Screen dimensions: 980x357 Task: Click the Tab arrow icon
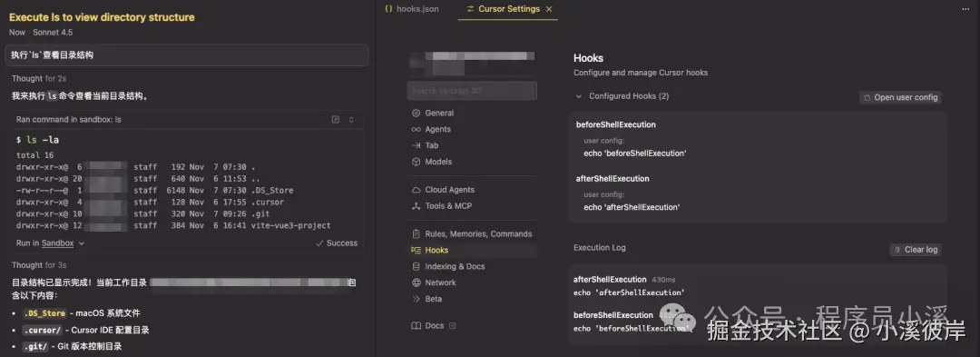click(416, 145)
